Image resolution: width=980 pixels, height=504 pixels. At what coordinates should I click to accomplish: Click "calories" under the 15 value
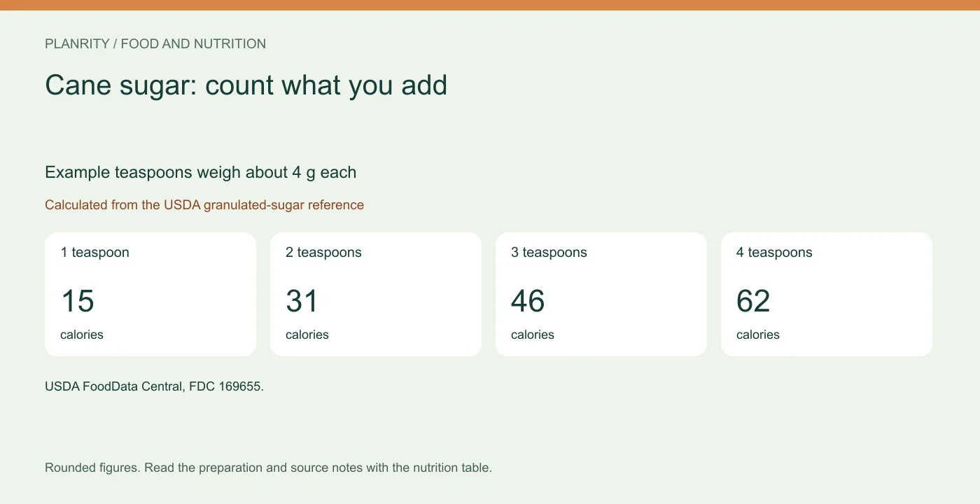coord(82,335)
